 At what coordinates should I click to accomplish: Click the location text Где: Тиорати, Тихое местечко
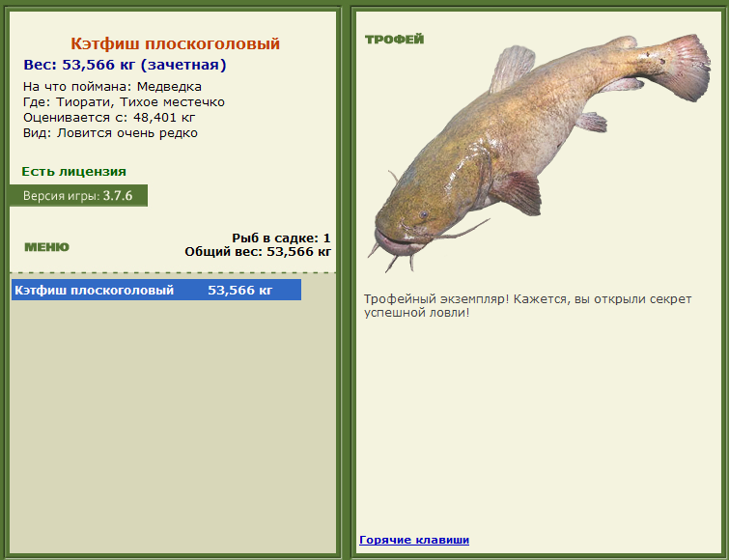(x=124, y=101)
